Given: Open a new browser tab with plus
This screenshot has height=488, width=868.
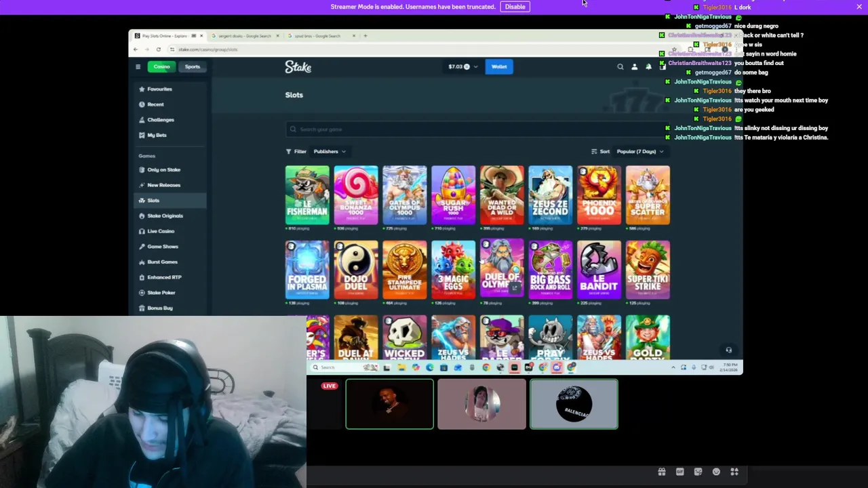Looking at the screenshot, I should click(365, 36).
